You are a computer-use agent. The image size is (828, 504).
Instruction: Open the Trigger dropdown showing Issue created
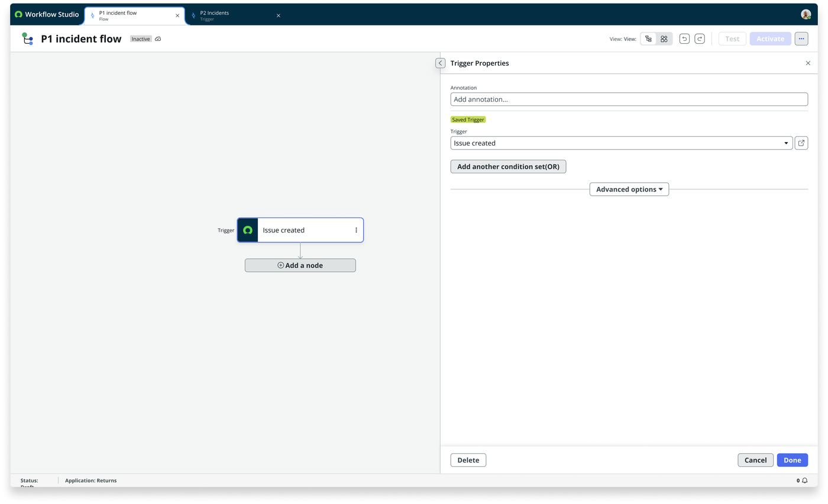[622, 143]
